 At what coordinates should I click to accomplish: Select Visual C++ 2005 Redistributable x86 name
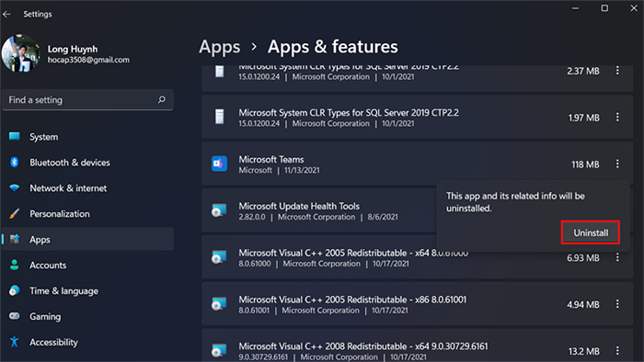click(x=352, y=300)
